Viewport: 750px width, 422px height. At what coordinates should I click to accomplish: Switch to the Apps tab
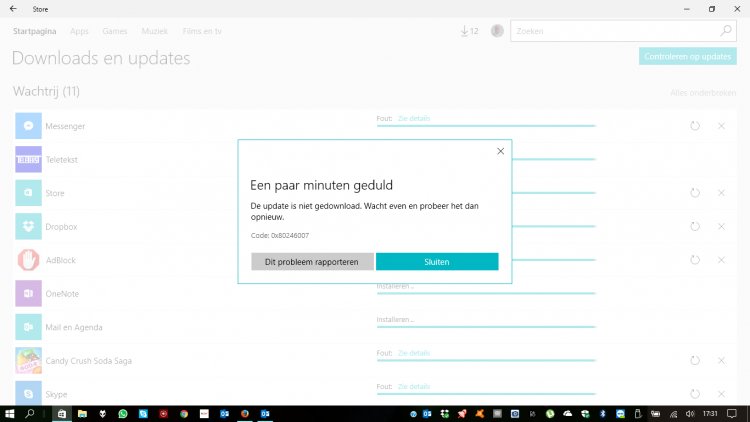[x=80, y=31]
